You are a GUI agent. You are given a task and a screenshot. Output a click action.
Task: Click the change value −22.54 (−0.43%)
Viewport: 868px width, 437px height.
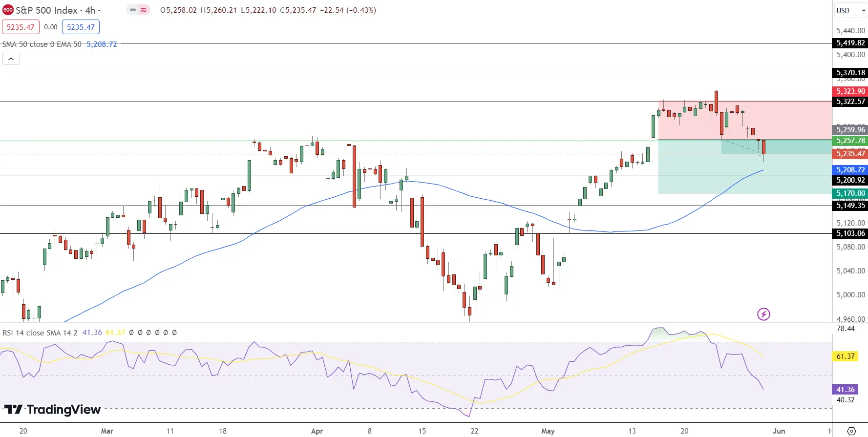pyautogui.click(x=348, y=10)
